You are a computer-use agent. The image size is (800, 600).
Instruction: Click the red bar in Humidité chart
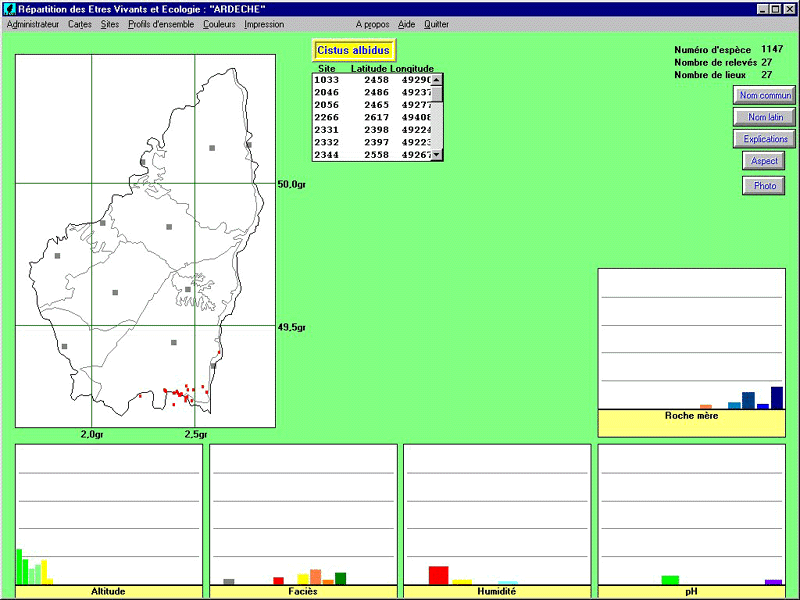pyautogui.click(x=438, y=575)
